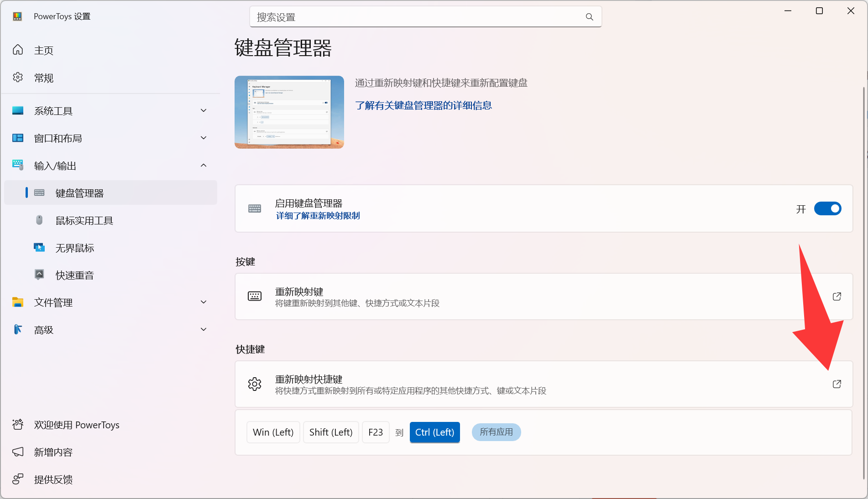Expand the 高级 section chevron
The image size is (868, 499).
click(x=204, y=329)
